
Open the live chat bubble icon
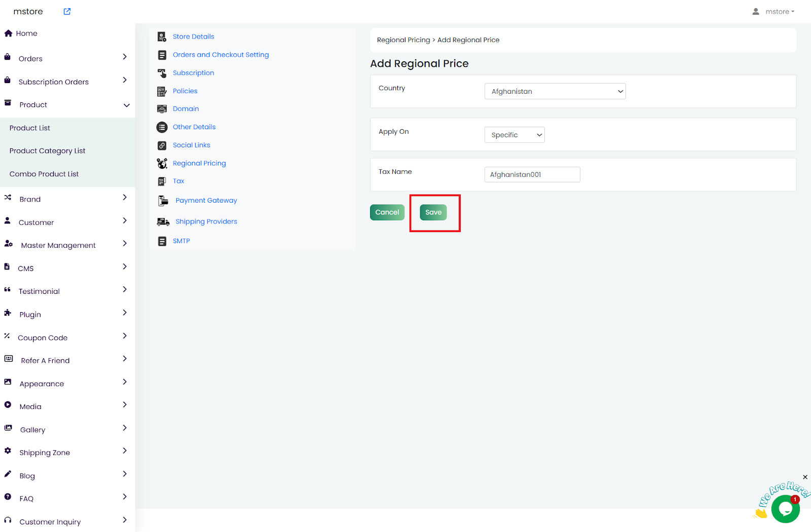coord(785,509)
